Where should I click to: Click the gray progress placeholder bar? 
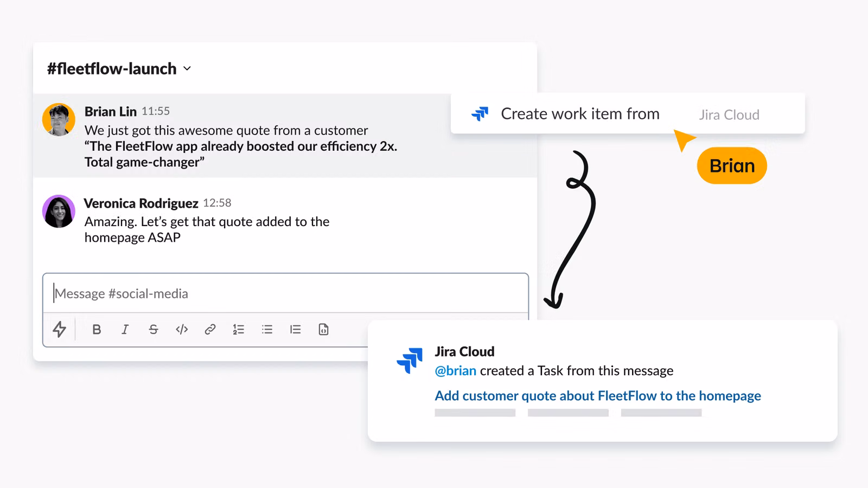tap(475, 413)
